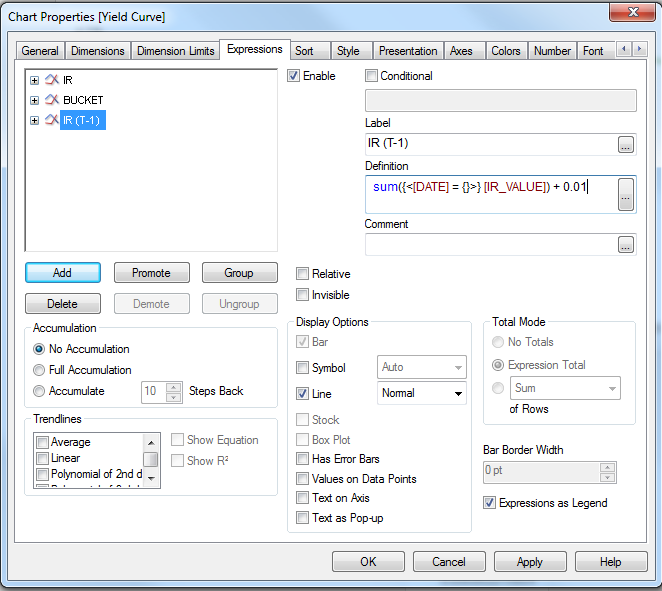Click the Add expression button
Image resolution: width=662 pixels, height=591 pixels.
[62, 273]
